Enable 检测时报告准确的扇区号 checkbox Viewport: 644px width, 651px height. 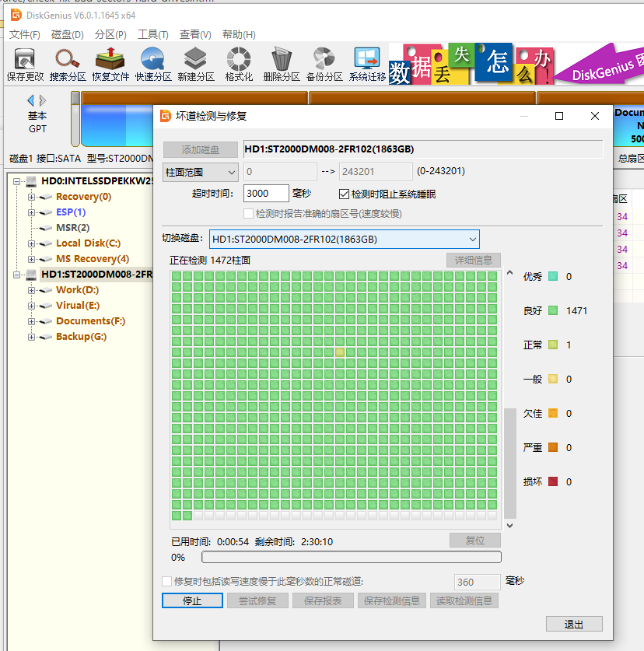point(248,214)
